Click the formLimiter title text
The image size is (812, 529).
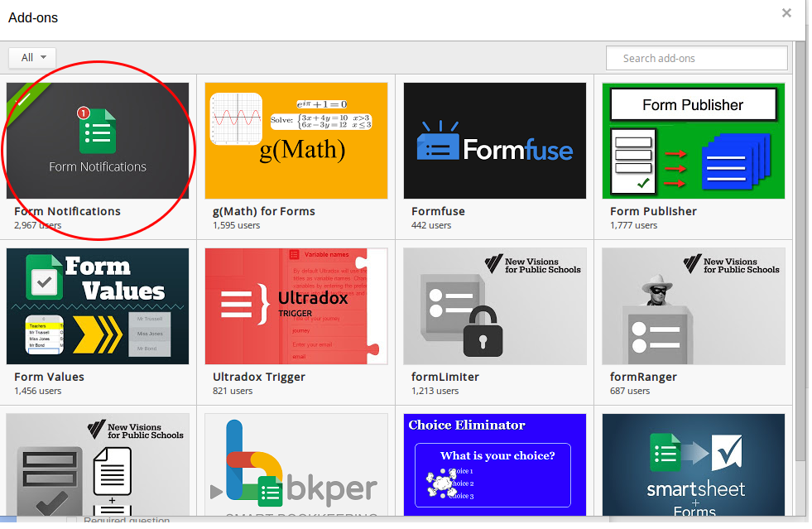(444, 378)
